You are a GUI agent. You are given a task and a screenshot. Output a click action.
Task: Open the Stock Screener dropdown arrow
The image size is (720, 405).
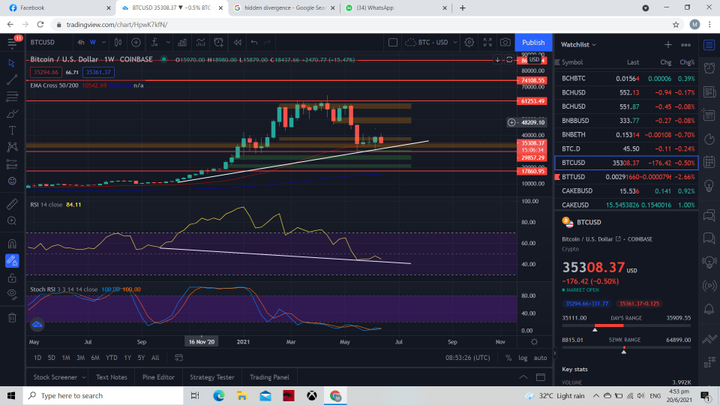[x=84, y=377]
